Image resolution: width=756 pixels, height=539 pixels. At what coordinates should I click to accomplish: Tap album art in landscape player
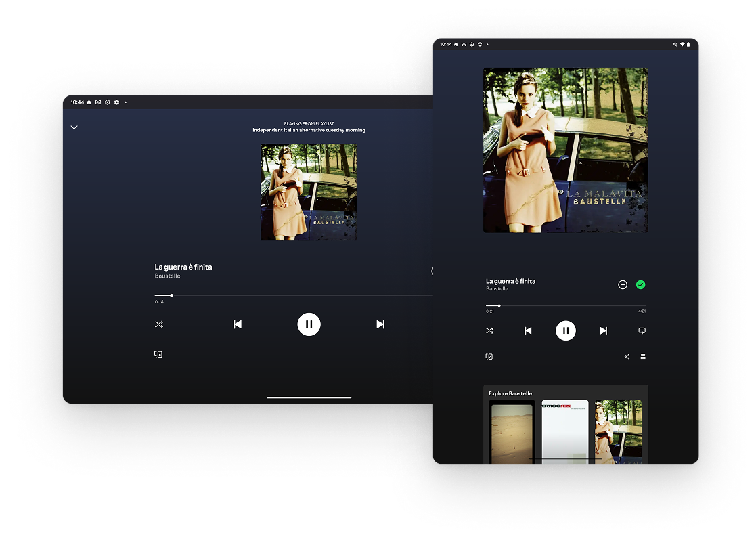coord(309,192)
